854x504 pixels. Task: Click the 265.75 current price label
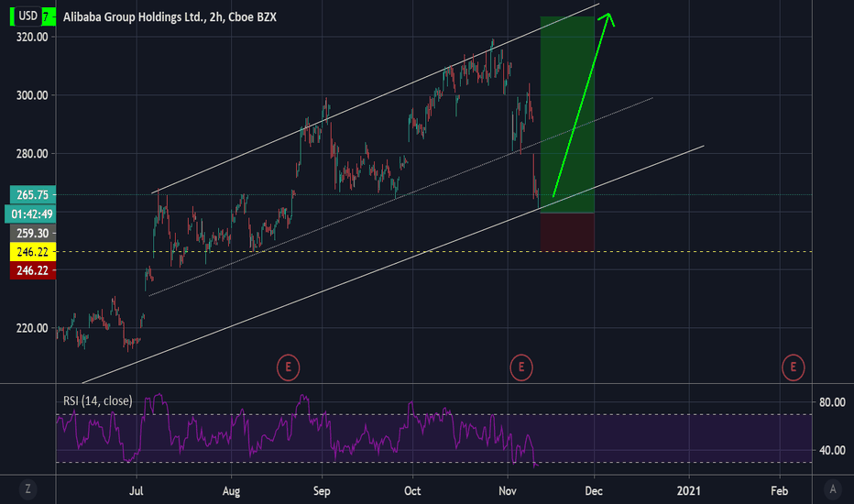(33, 194)
